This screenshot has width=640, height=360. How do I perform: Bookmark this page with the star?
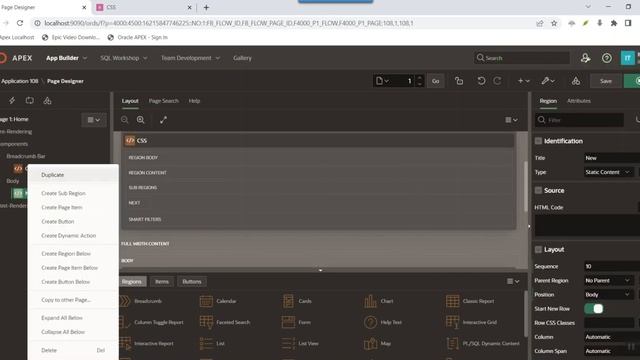(554, 23)
